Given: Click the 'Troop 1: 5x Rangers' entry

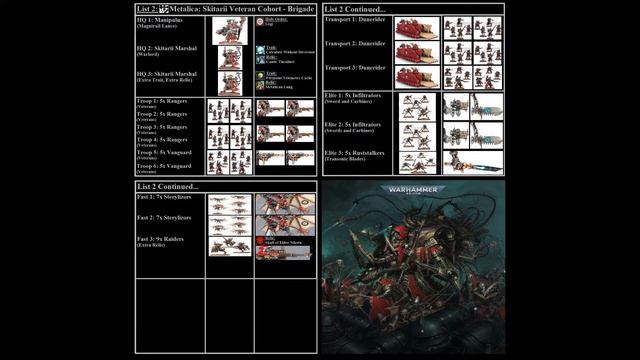Looking at the screenshot, I should 162,101.
